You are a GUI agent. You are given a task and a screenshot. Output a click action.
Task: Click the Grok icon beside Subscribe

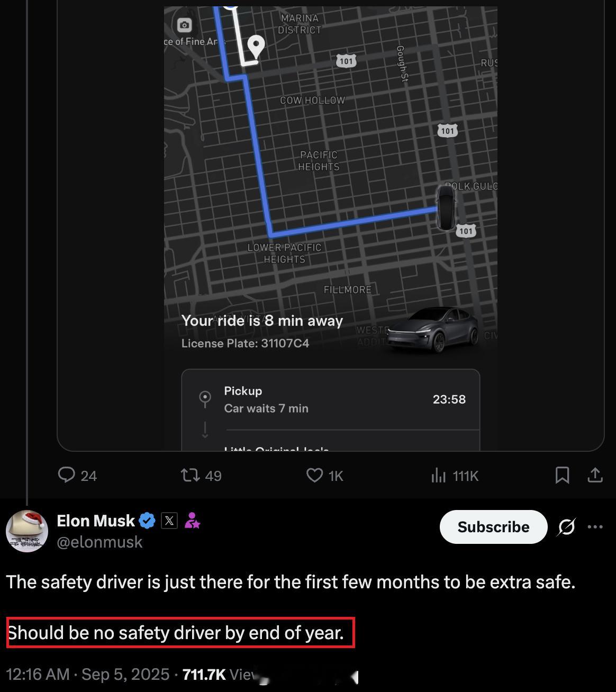pyautogui.click(x=566, y=527)
